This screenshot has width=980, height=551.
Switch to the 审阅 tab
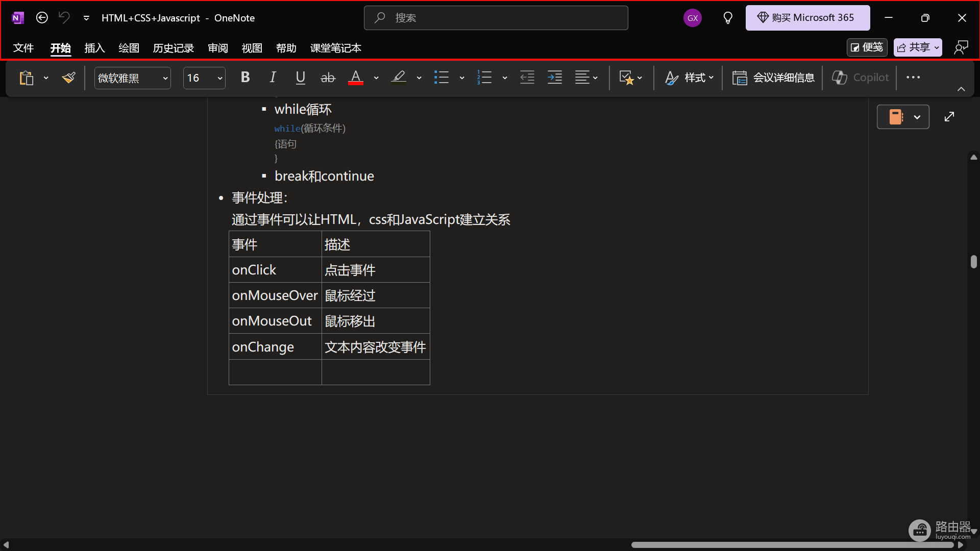(218, 48)
